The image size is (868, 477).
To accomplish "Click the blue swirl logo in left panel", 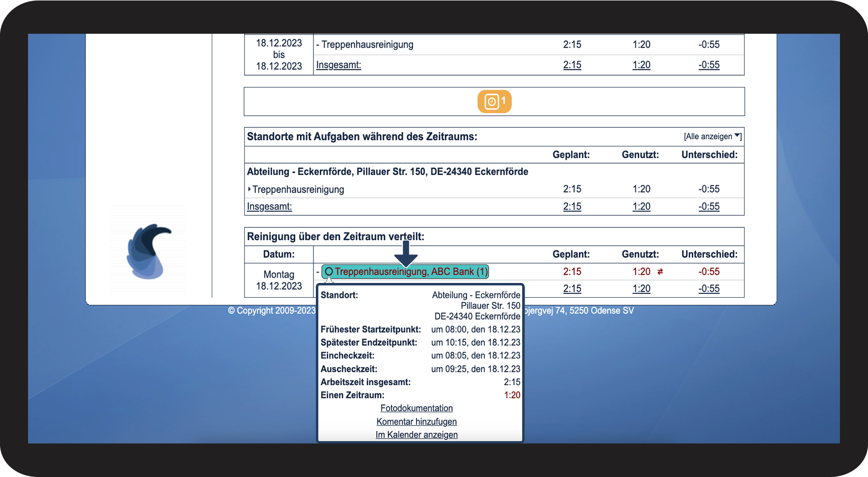I will [148, 252].
